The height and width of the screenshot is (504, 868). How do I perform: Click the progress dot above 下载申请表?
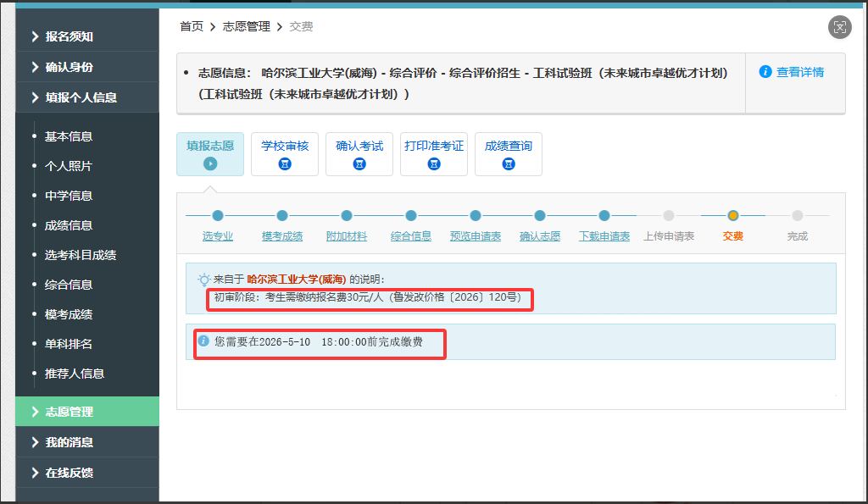[604, 215]
